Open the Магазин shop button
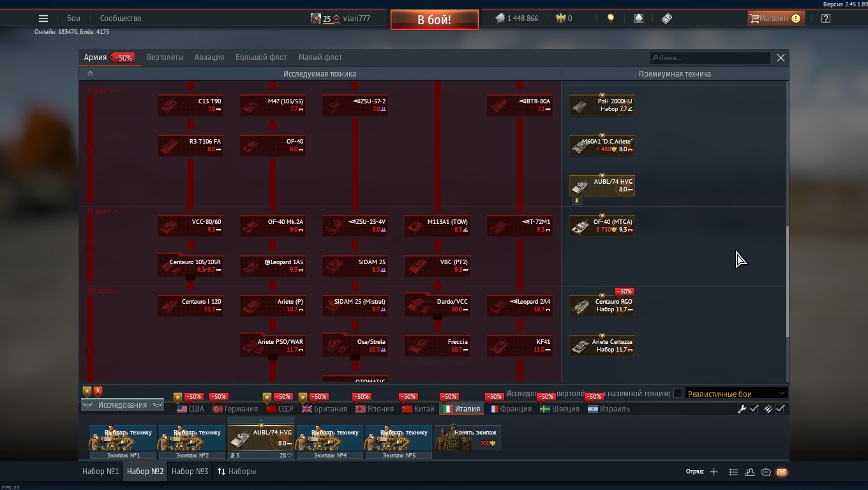868x490 pixels. 775,19
